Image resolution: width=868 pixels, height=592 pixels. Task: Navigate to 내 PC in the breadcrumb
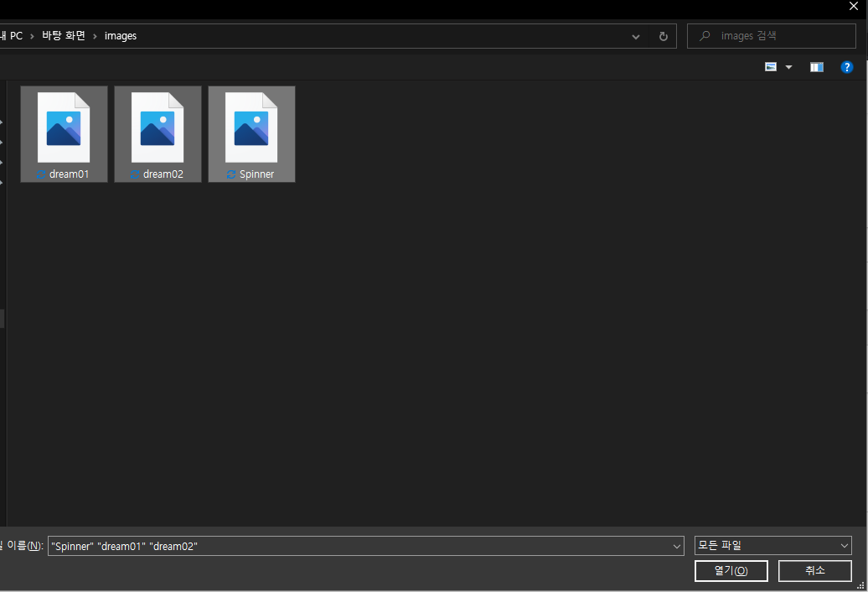coord(11,36)
